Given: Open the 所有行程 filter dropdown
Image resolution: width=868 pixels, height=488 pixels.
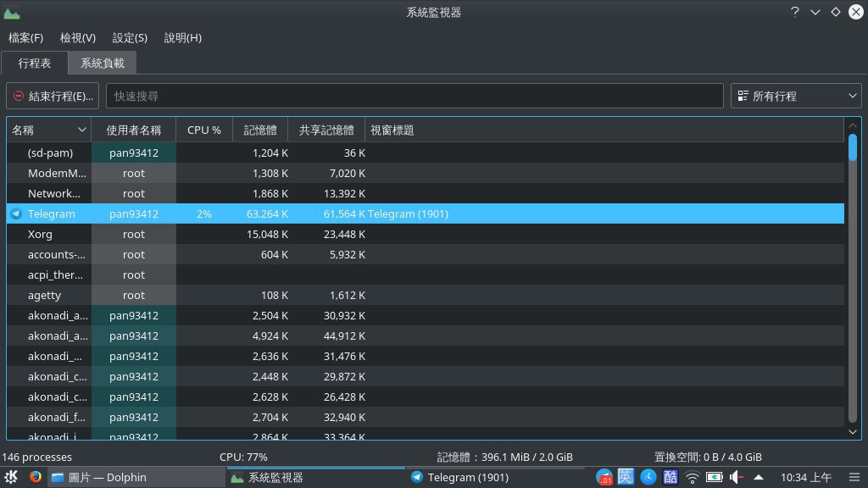Looking at the screenshot, I should [x=796, y=96].
